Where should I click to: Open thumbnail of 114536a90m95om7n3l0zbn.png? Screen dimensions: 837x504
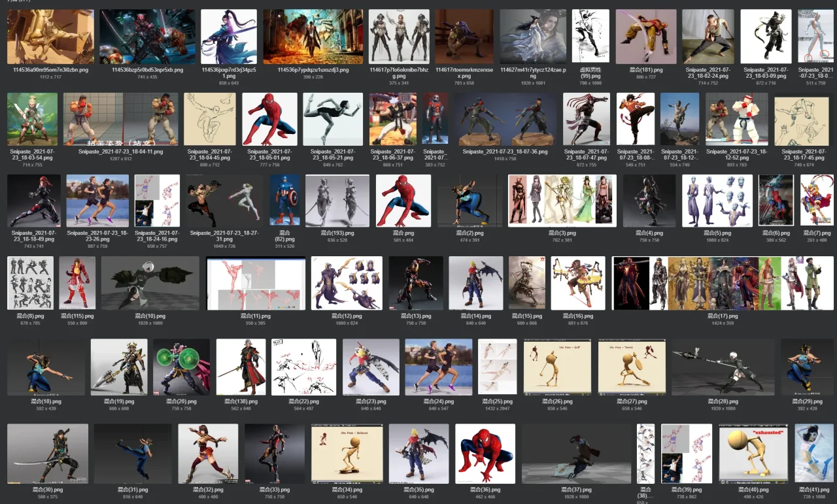(50, 37)
